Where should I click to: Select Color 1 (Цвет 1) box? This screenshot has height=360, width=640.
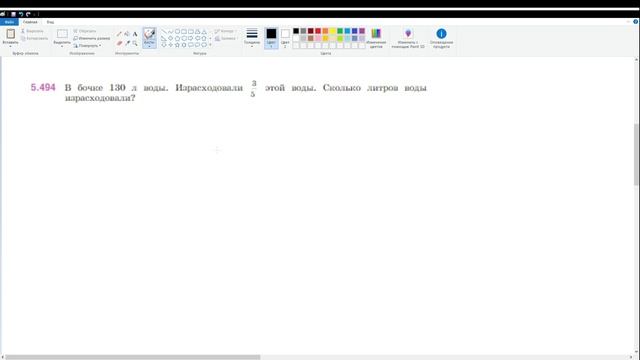(271, 38)
